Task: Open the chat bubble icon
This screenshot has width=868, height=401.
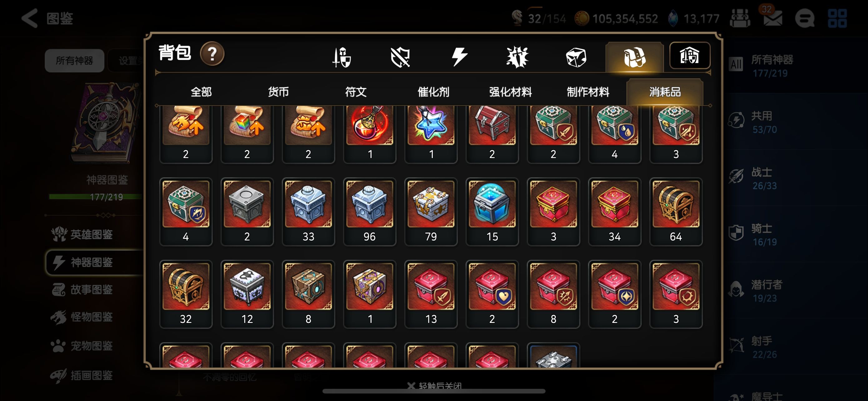Action: pyautogui.click(x=805, y=18)
